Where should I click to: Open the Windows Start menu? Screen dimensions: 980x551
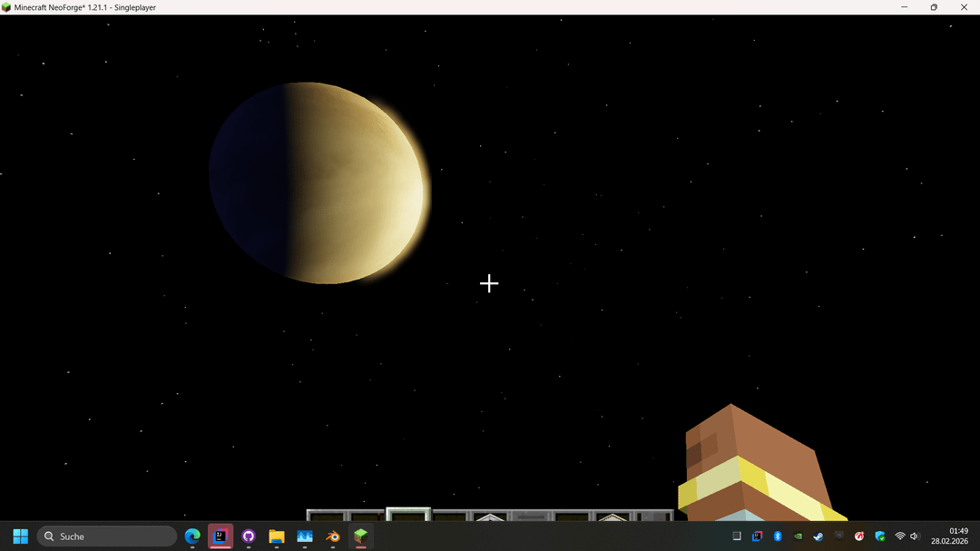20,536
